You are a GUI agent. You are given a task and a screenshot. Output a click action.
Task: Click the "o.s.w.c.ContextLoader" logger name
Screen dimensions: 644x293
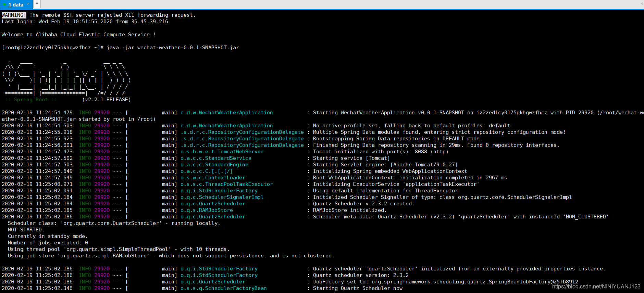point(213,178)
